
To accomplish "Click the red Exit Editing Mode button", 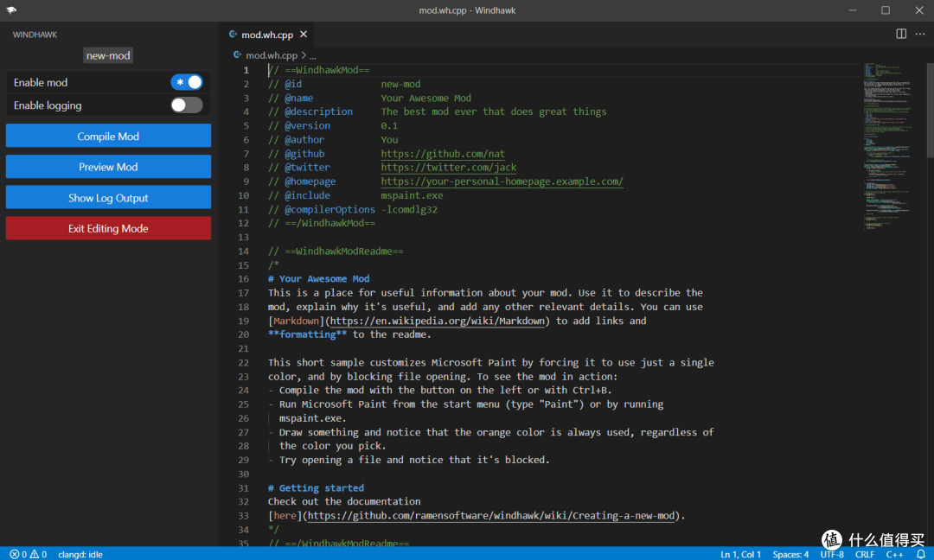I will [108, 228].
